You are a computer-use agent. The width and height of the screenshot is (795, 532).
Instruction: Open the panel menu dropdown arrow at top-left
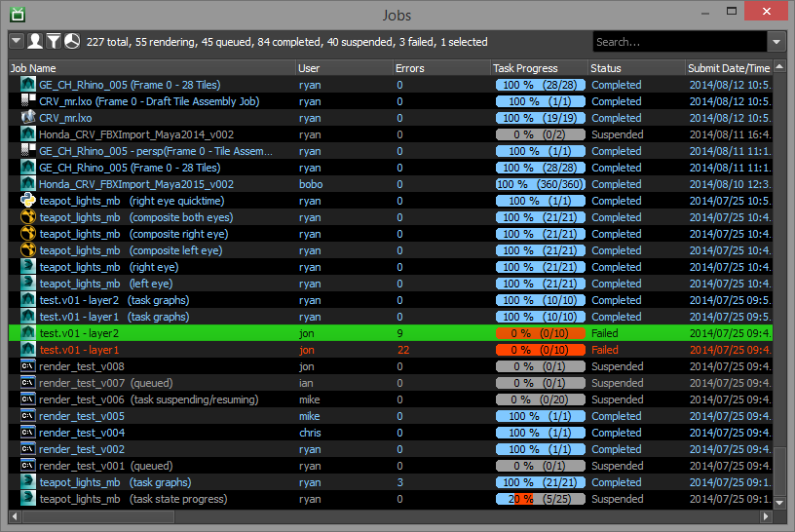pos(17,41)
